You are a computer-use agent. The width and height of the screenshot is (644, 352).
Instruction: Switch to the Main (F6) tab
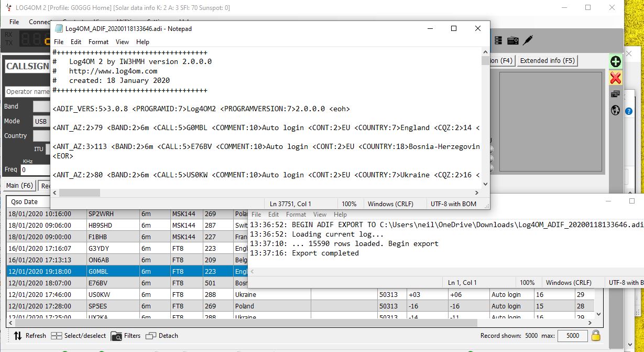(20, 186)
